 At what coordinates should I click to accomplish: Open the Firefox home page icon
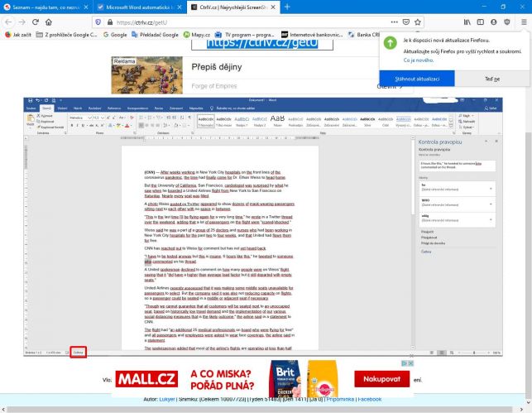coord(49,22)
